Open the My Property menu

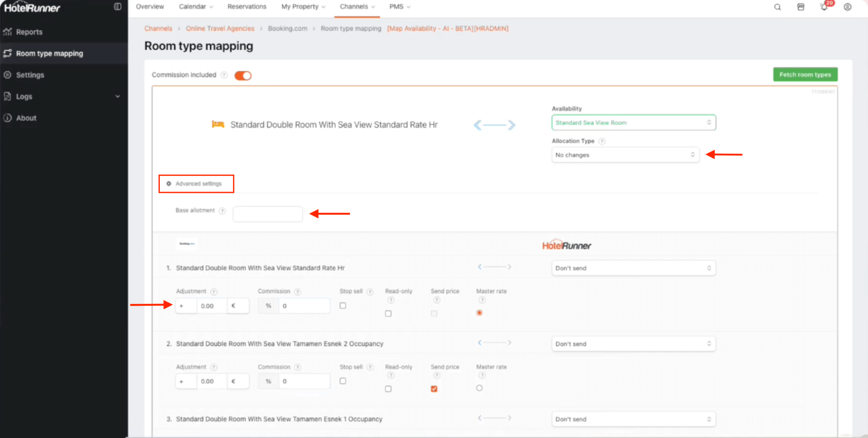coord(303,7)
